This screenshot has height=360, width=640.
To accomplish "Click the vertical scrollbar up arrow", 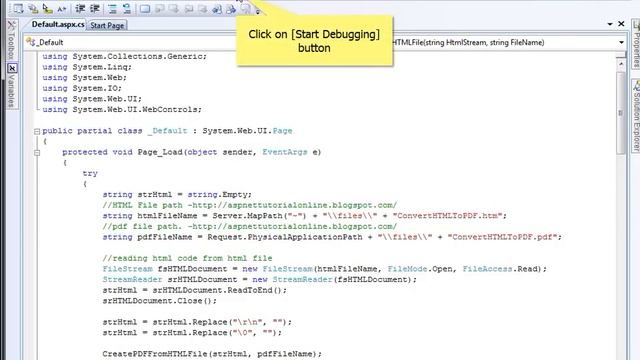I will pyautogui.click(x=621, y=64).
